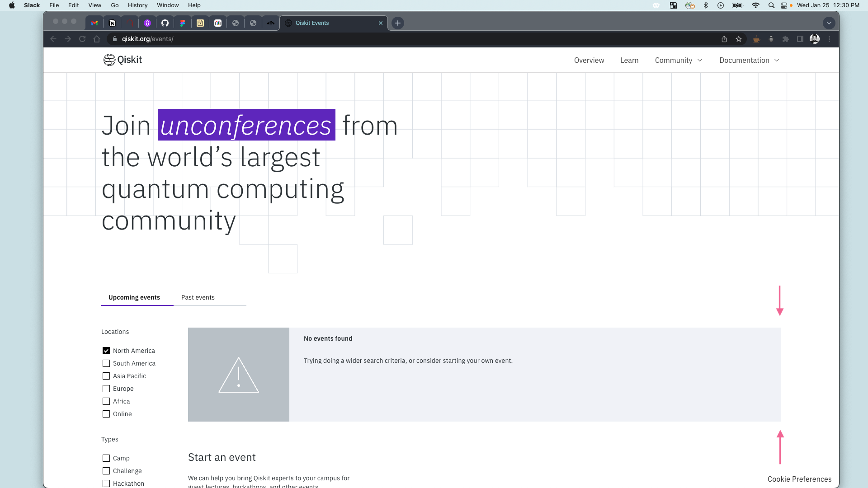The height and width of the screenshot is (488, 868).
Task: Open Cookie Preferences
Action: click(x=799, y=479)
